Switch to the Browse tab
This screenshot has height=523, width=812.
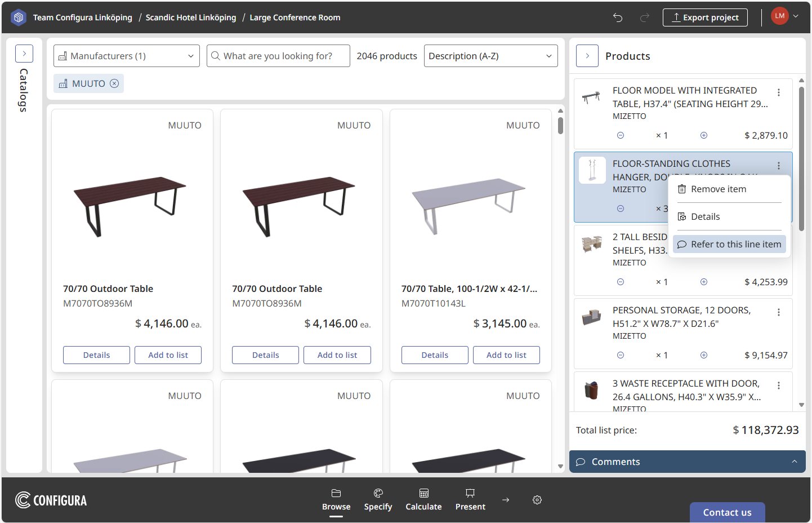[x=336, y=500]
